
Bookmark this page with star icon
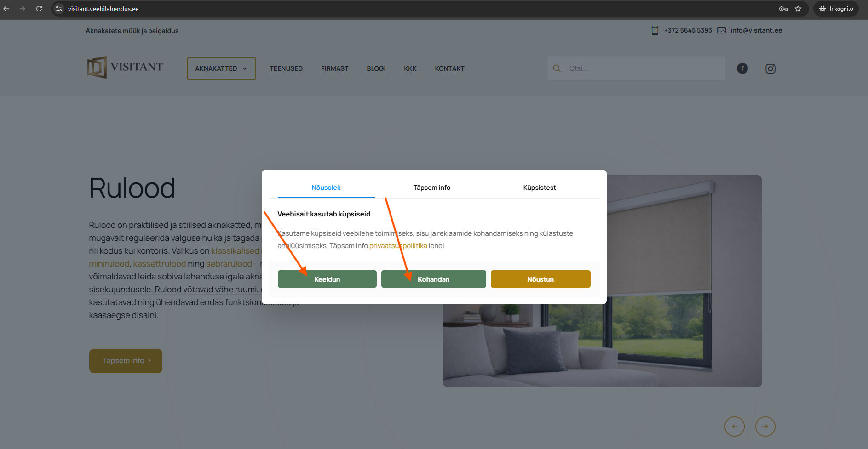798,9
